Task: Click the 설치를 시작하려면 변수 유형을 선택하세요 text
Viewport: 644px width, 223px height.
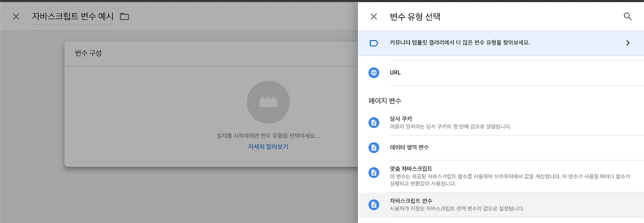Action: click(268, 136)
